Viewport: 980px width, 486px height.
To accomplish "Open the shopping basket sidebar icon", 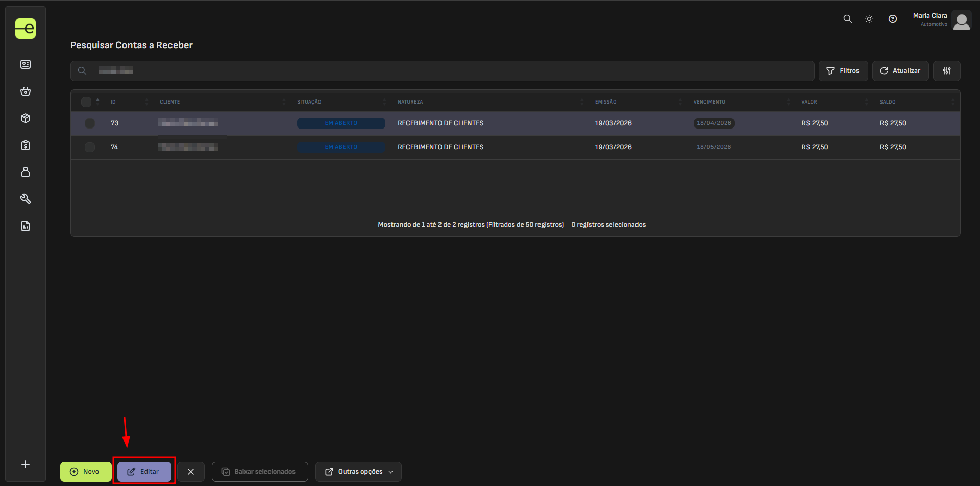I will (26, 91).
